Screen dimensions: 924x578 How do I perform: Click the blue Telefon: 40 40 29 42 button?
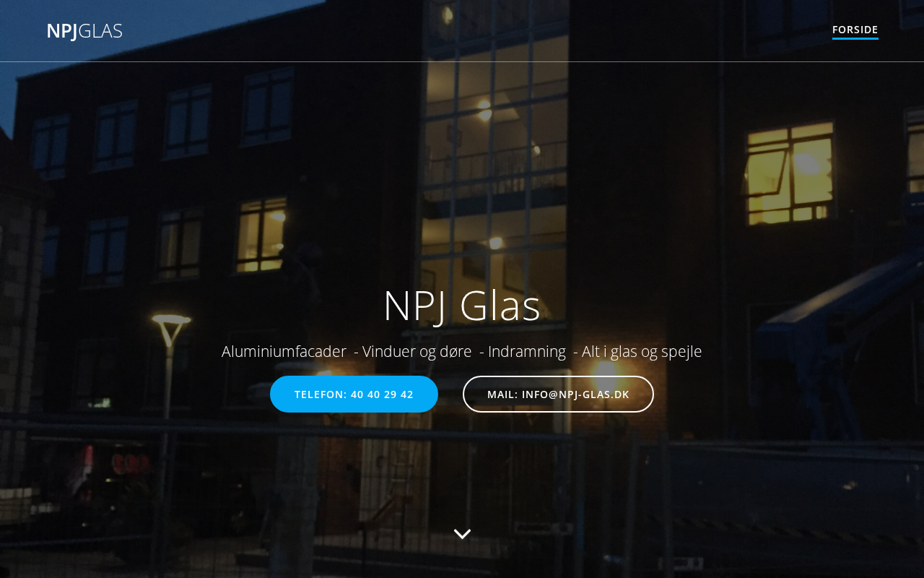354,394
